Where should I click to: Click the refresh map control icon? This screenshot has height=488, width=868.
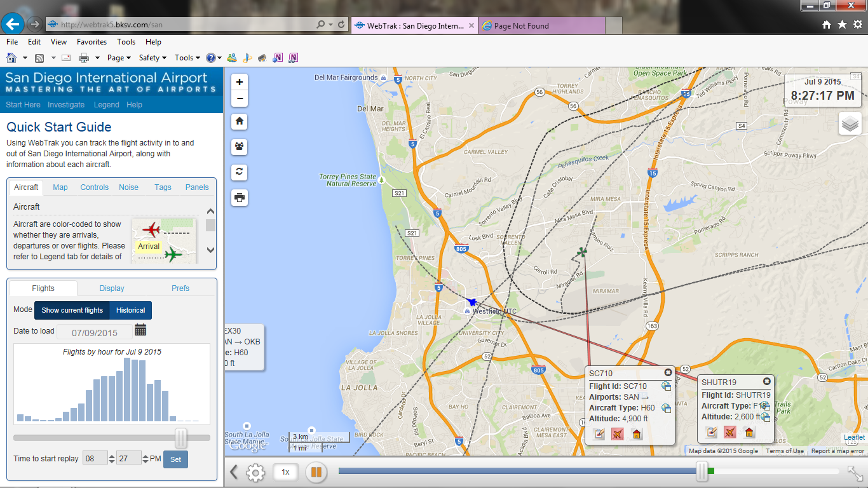(x=240, y=172)
